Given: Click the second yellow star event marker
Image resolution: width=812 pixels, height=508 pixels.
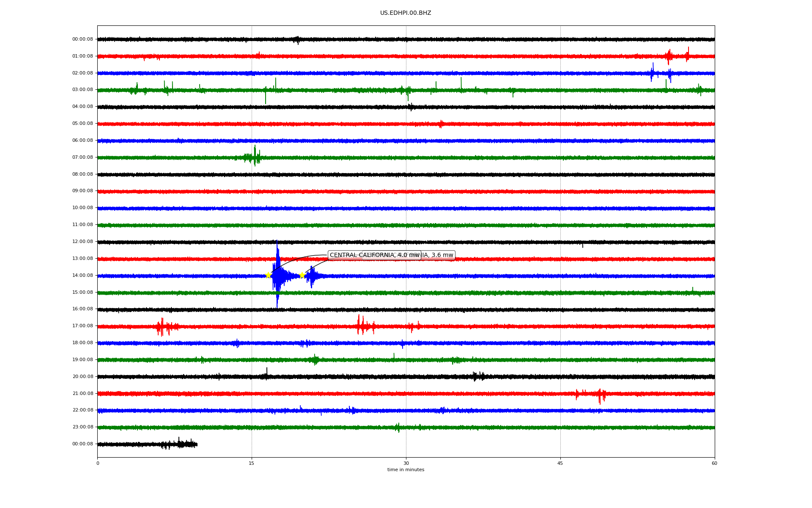Looking at the screenshot, I should coord(302,275).
